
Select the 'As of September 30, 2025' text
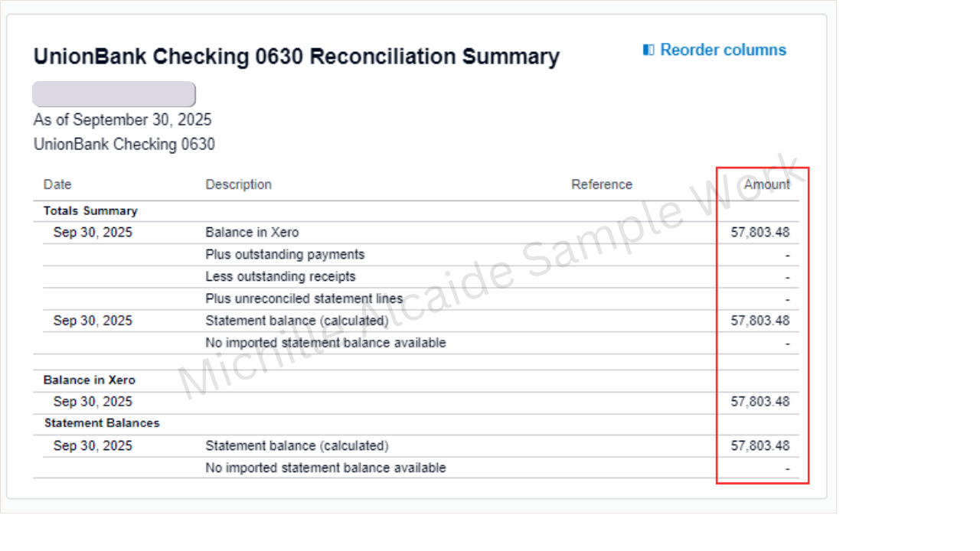tap(122, 120)
